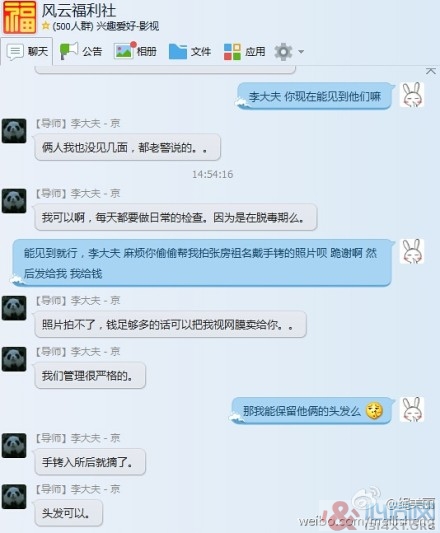Viewport: 440px width, 533px height.
Task: Switch to the 聊天 tab
Action: [27, 52]
